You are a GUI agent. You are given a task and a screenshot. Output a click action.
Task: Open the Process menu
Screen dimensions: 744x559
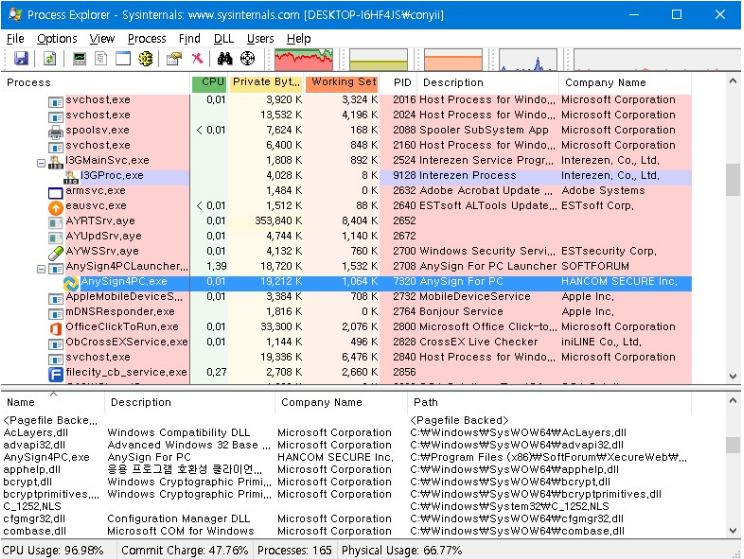147,39
